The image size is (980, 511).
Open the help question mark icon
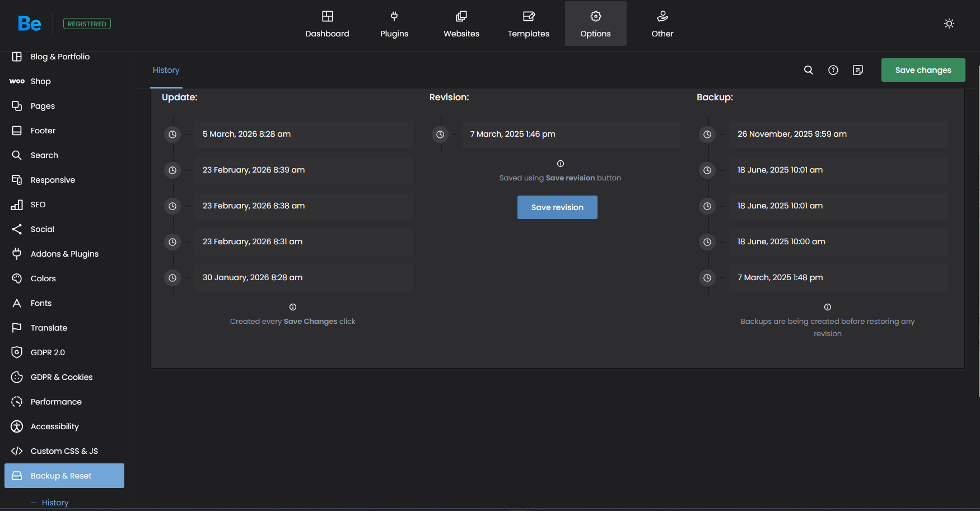(x=833, y=70)
